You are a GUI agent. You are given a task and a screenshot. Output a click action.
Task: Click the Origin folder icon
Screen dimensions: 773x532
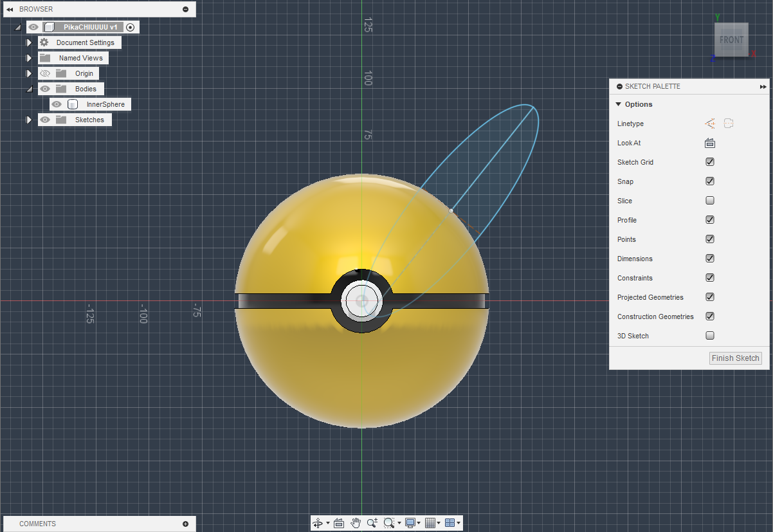tap(61, 73)
